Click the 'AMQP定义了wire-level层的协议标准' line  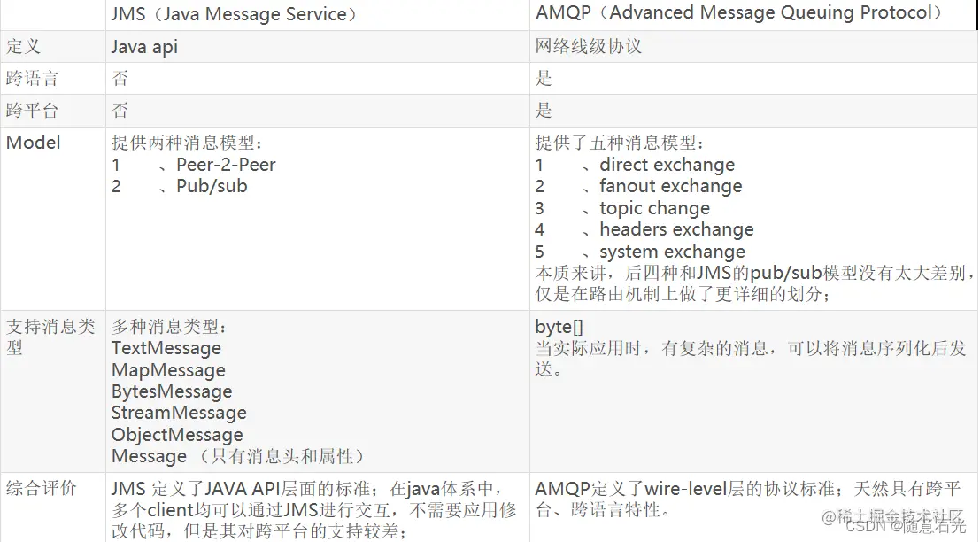(x=747, y=488)
